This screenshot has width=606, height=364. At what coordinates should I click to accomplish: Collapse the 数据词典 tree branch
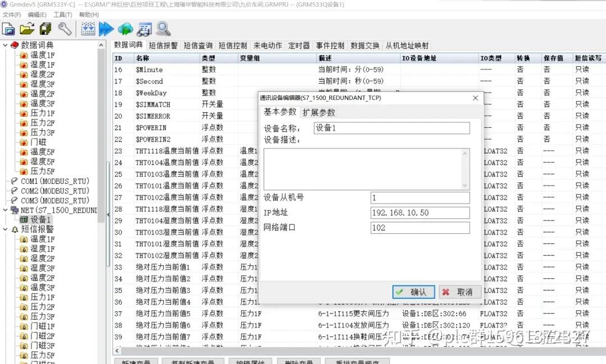pyautogui.click(x=6, y=45)
